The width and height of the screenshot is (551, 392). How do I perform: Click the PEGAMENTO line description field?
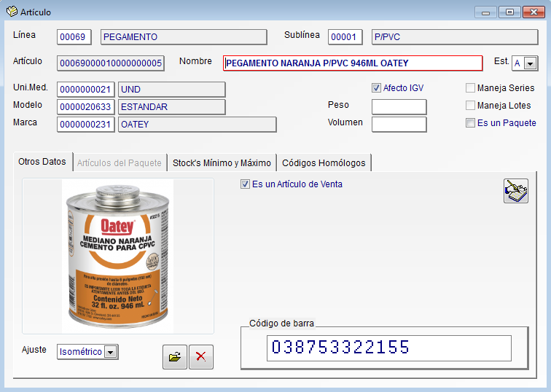pos(184,37)
